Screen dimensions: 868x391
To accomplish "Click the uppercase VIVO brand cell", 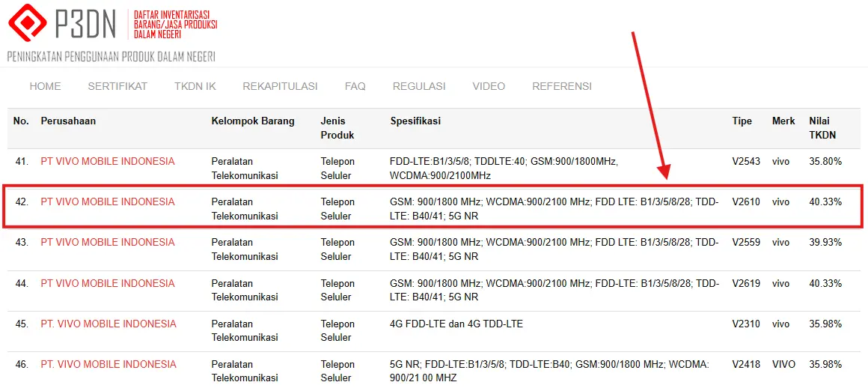I will (784, 365).
